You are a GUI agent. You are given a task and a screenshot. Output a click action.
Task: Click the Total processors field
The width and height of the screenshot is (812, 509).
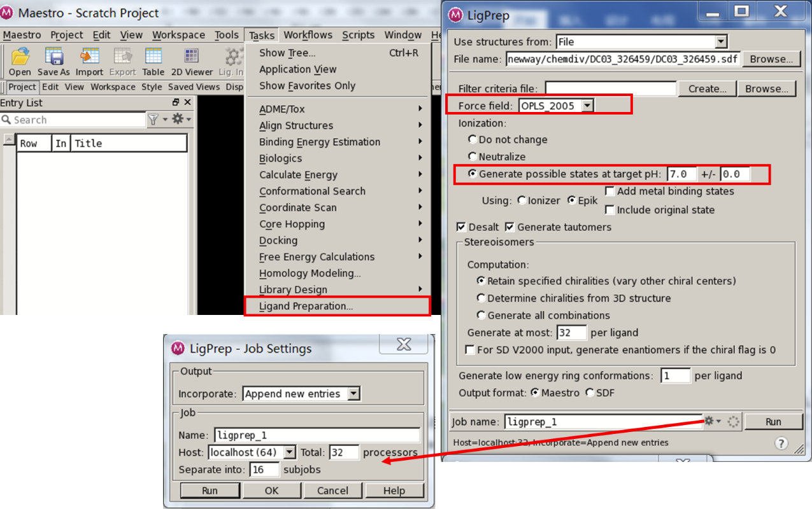344,452
